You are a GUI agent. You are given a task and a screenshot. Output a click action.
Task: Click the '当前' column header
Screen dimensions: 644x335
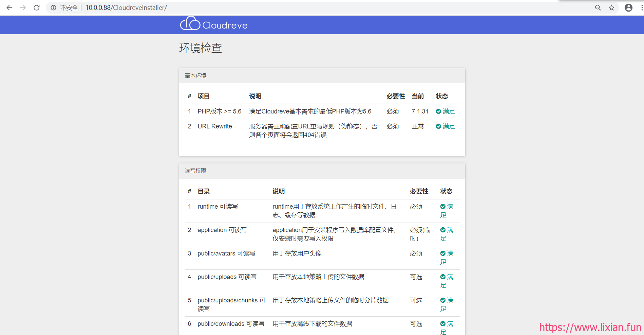pos(418,96)
